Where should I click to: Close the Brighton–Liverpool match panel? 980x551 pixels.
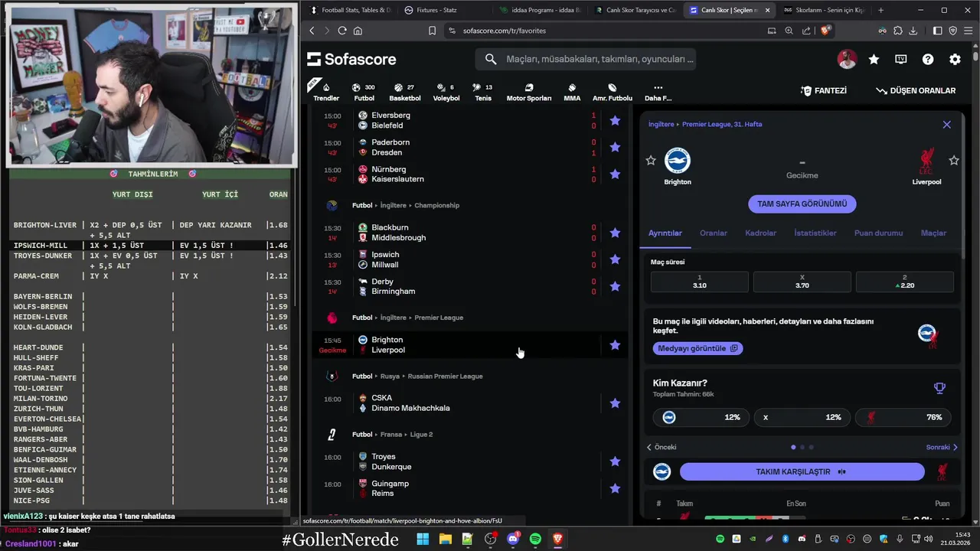tap(946, 124)
